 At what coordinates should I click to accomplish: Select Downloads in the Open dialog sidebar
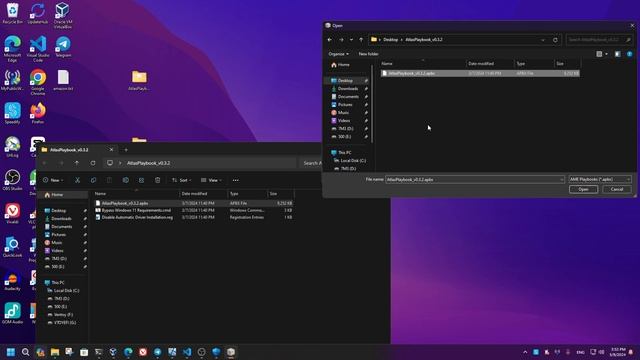point(348,89)
